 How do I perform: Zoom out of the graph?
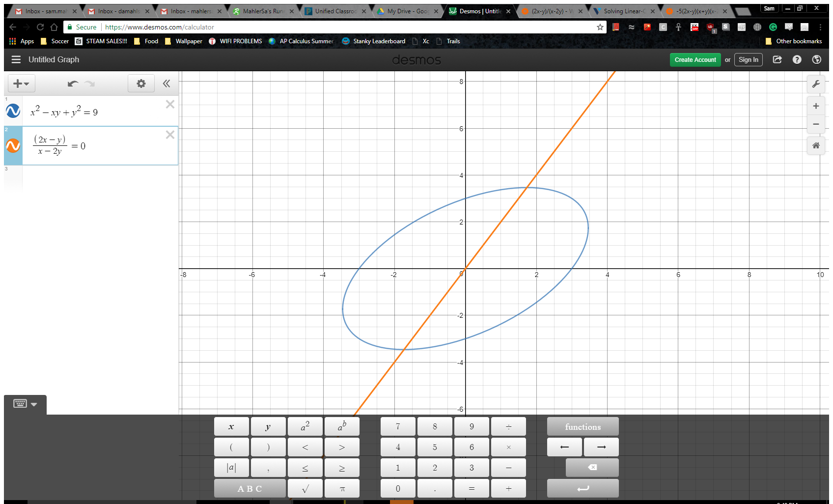pyautogui.click(x=816, y=124)
